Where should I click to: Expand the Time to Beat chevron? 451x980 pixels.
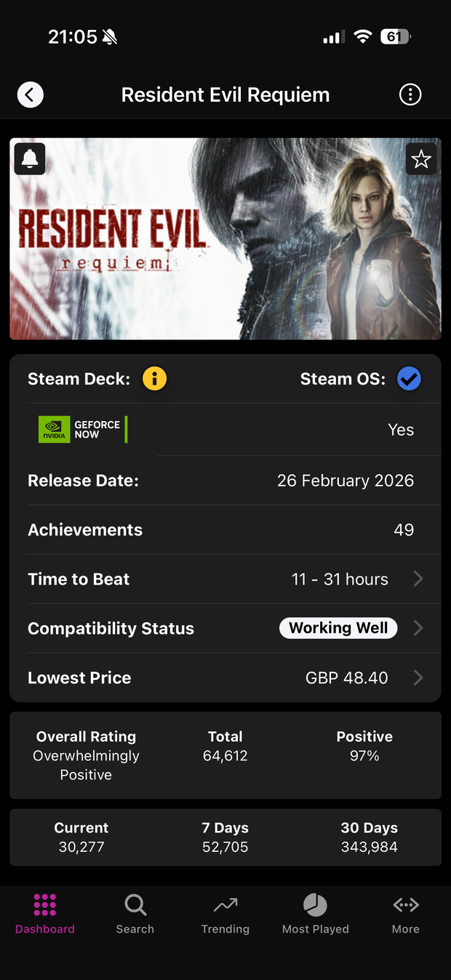[418, 579]
